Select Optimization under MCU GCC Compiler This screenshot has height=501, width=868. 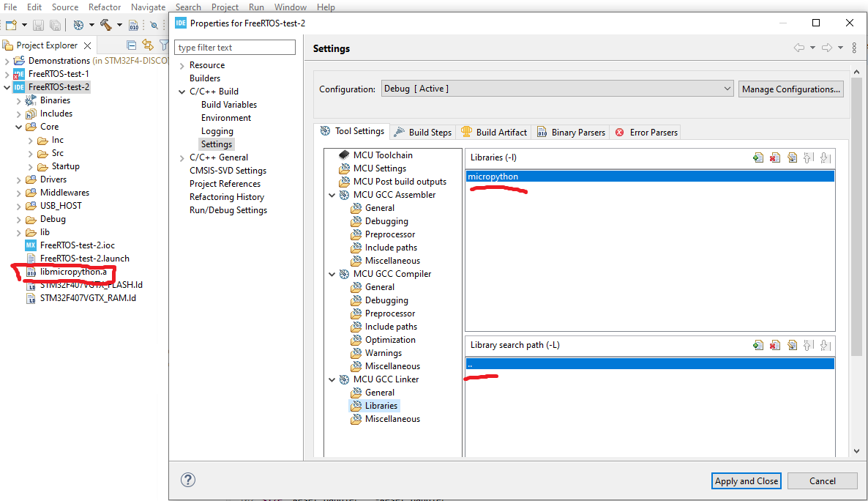[389, 340]
